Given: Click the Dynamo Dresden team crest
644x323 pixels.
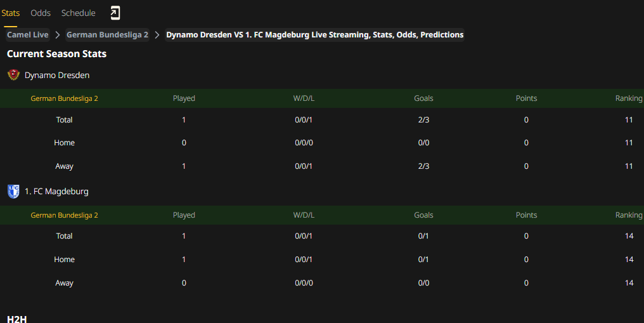Looking at the screenshot, I should tap(13, 75).
